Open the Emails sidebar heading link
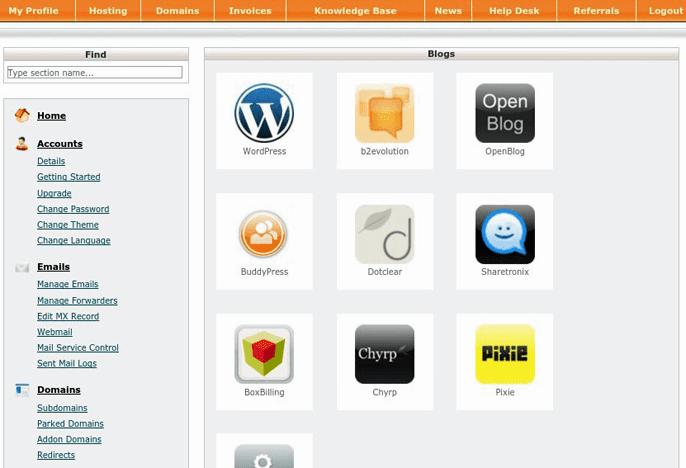 click(x=53, y=267)
